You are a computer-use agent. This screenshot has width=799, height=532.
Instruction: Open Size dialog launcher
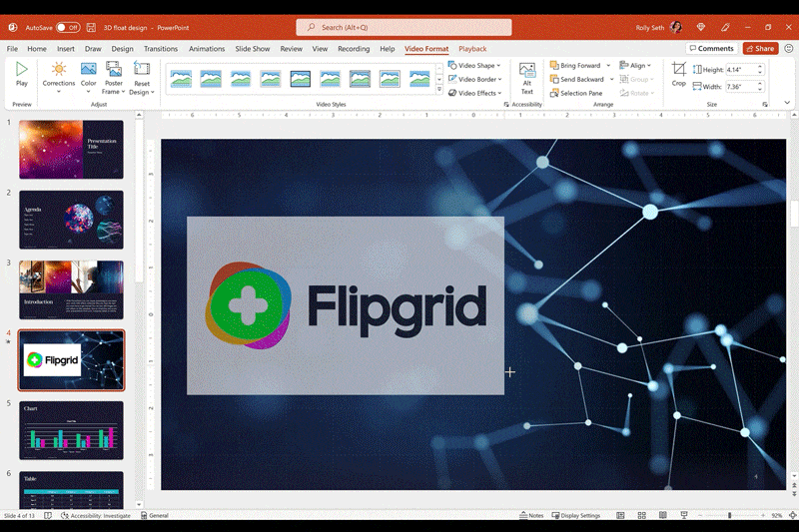pos(765,105)
